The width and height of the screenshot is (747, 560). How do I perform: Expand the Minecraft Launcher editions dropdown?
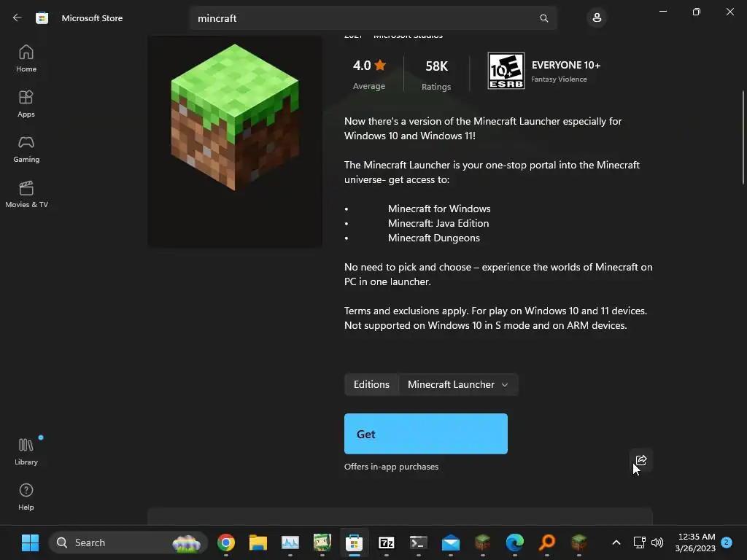(x=458, y=384)
